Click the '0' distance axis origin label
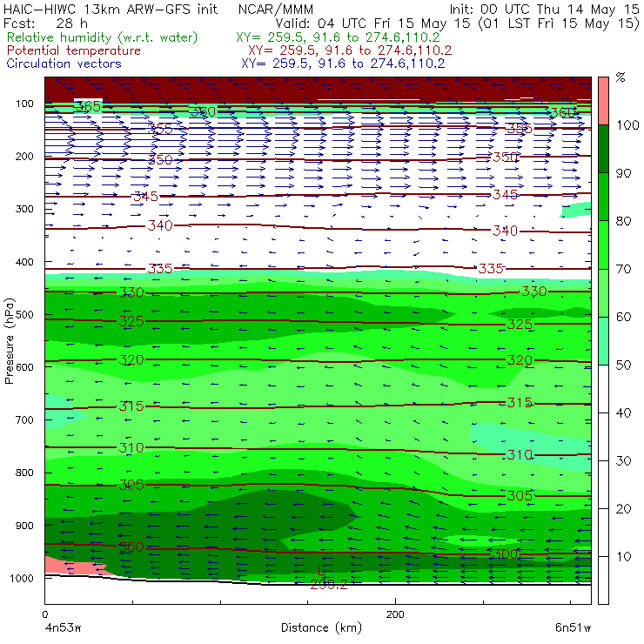 point(45,614)
